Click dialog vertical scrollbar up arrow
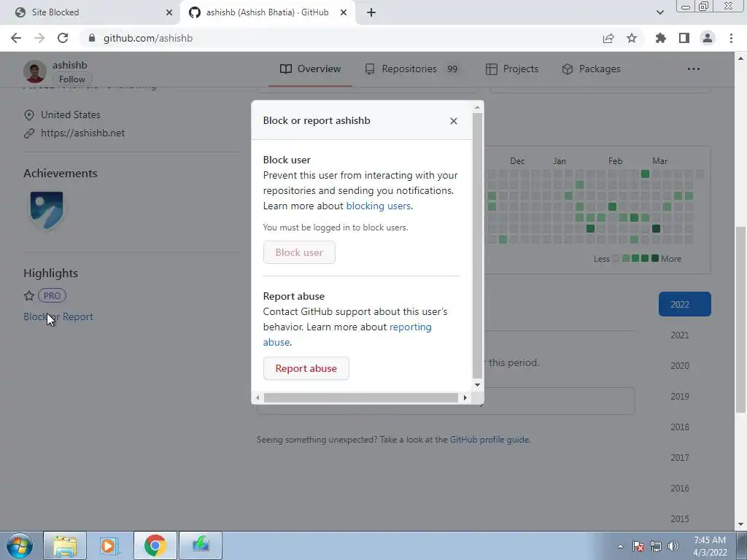 pos(477,108)
